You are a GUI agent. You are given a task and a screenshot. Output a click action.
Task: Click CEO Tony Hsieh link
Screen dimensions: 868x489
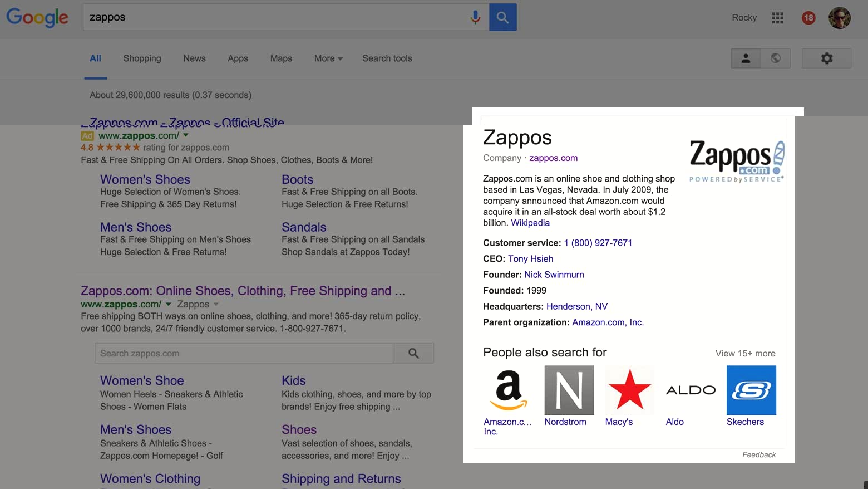point(530,258)
